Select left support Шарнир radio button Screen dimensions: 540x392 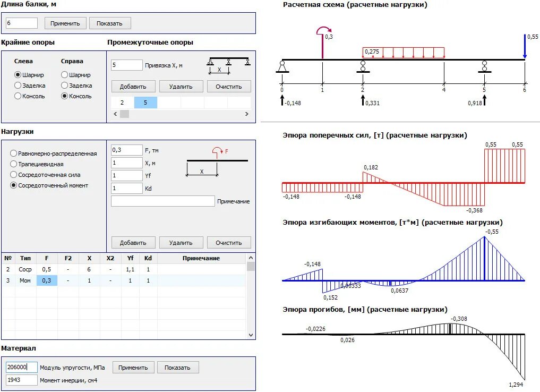[18, 75]
